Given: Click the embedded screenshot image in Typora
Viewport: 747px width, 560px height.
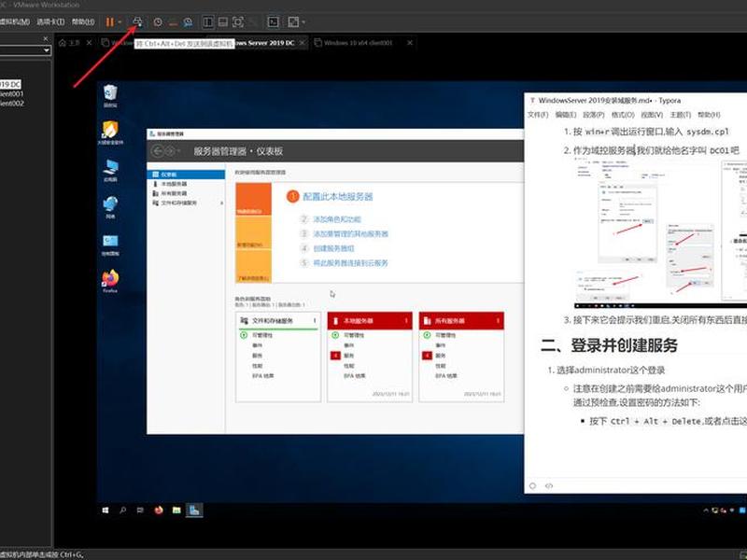Looking at the screenshot, I should point(661,234).
